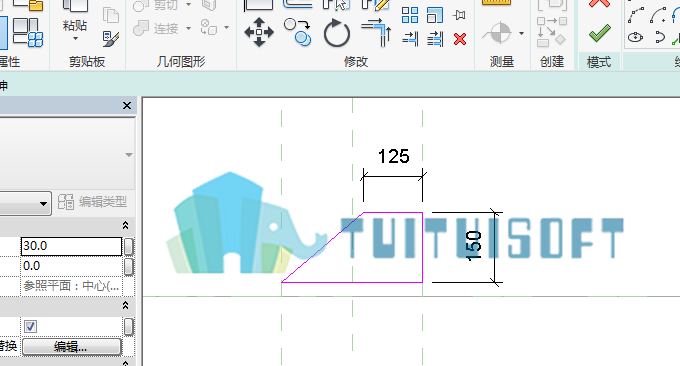Select the 125 dimension text
This screenshot has height=366, width=680.
pos(393,156)
